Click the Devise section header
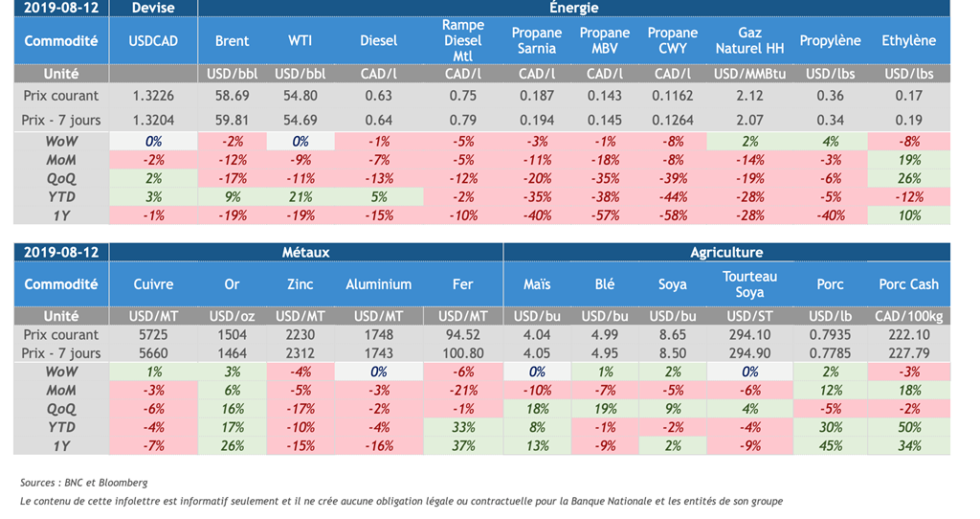The height and width of the screenshot is (519, 980). [153, 8]
